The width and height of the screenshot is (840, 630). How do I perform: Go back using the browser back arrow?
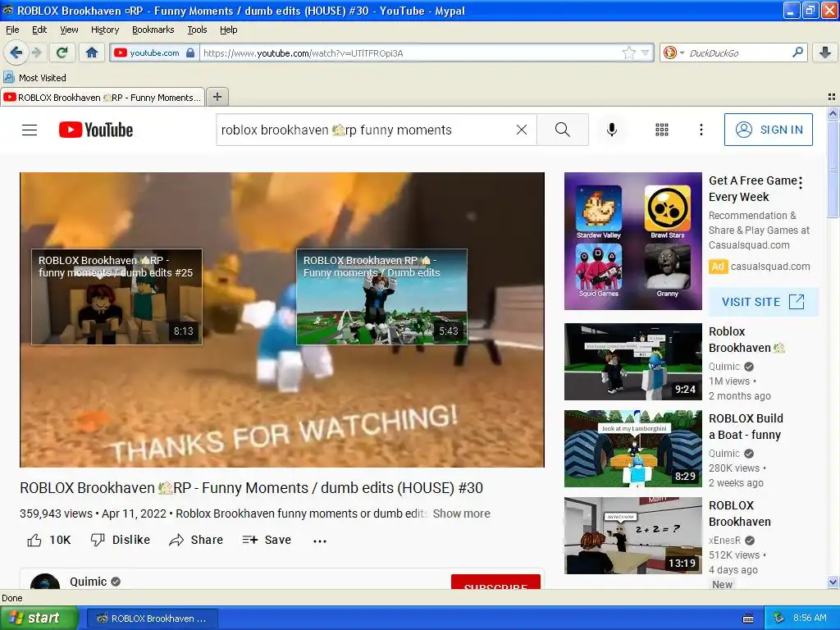pyautogui.click(x=16, y=52)
